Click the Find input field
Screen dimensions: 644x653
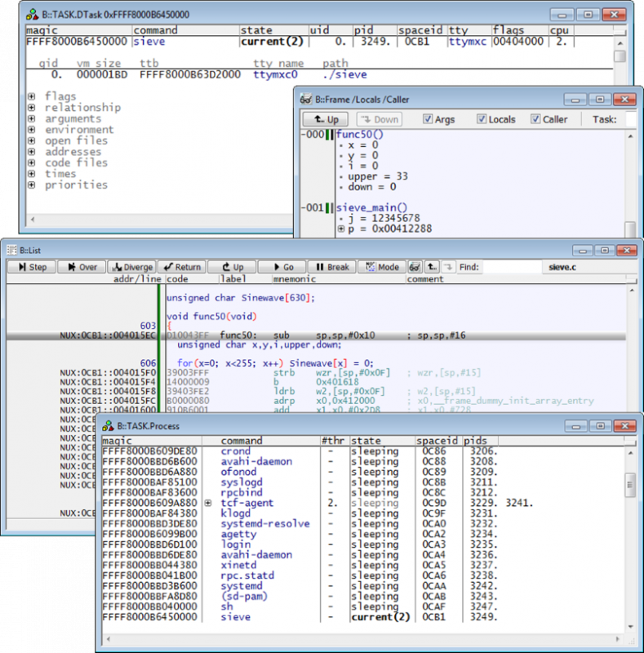[511, 267]
